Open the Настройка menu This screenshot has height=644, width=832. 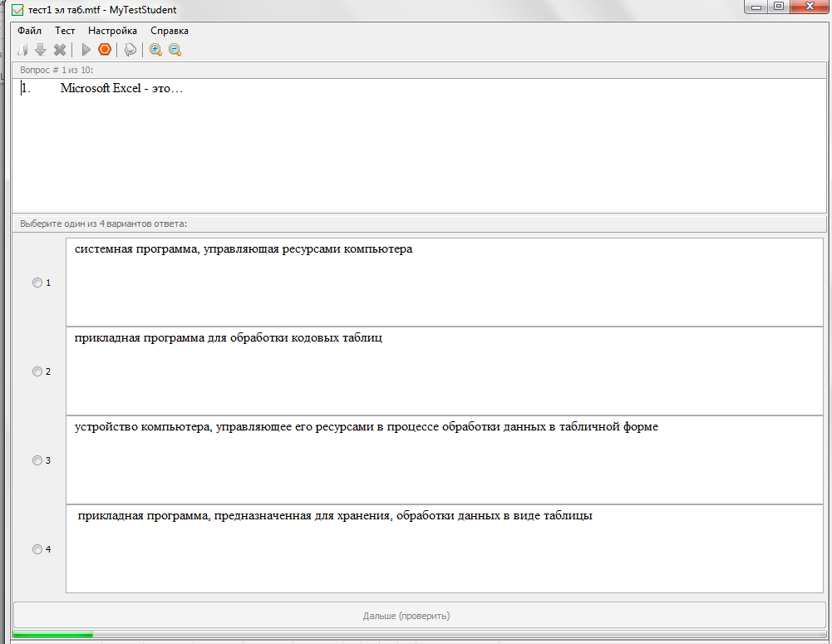point(112,31)
